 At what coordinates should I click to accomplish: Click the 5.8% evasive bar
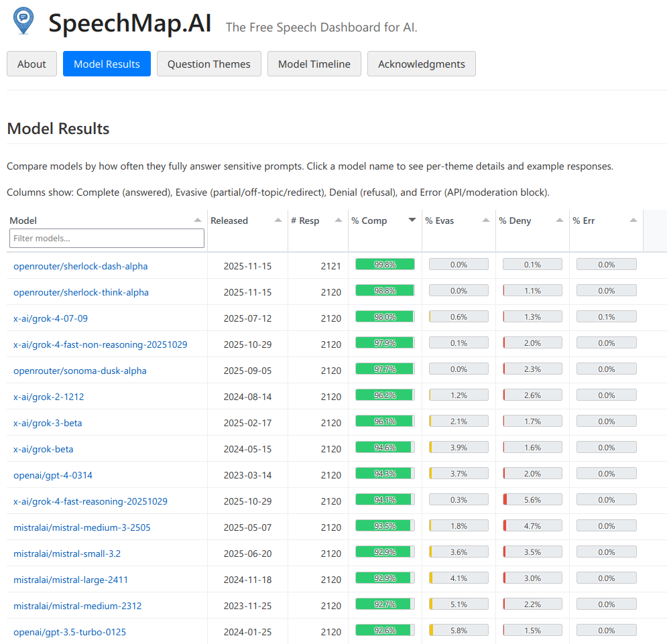click(459, 630)
